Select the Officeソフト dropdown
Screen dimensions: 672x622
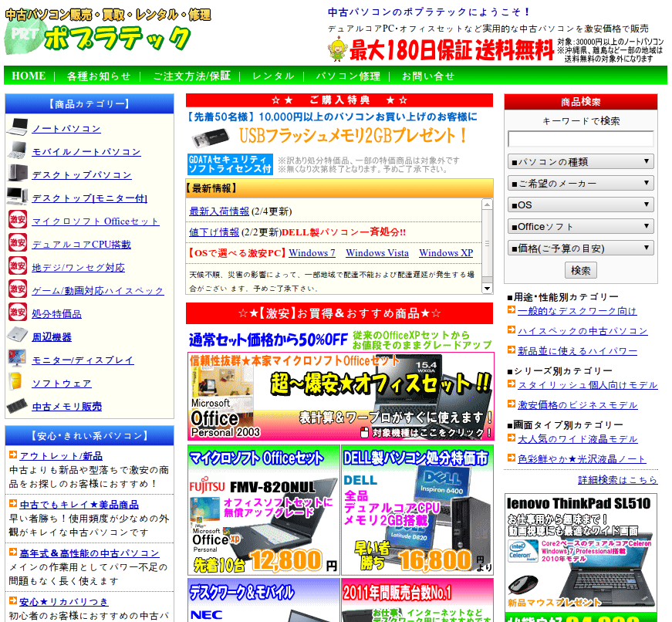point(580,227)
